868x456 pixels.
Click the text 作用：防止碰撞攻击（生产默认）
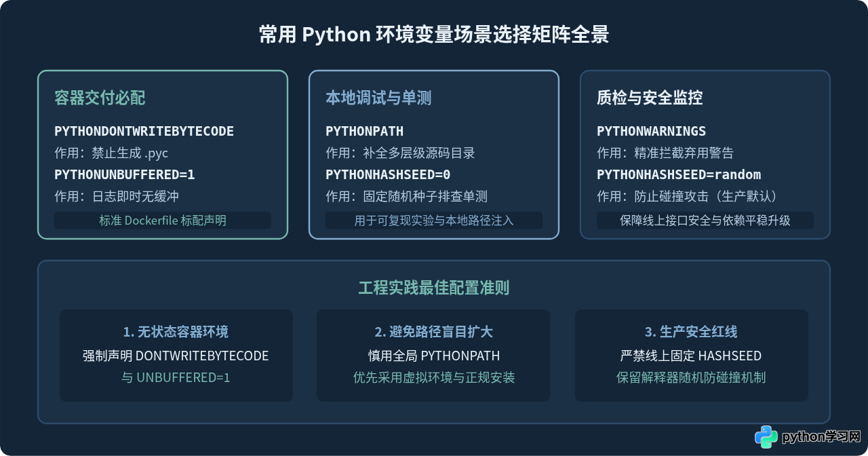pos(687,196)
